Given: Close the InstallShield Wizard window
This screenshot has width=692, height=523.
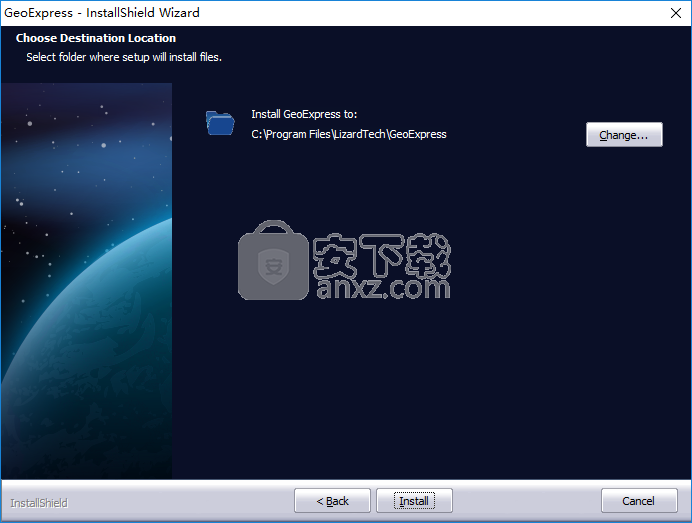Looking at the screenshot, I should [x=676, y=13].
